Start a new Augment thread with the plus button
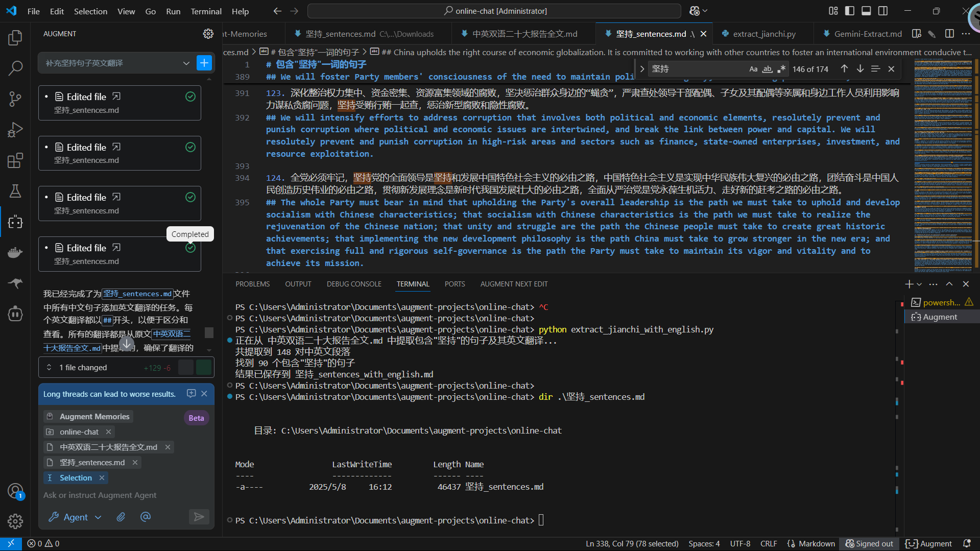980x551 pixels. point(204,62)
